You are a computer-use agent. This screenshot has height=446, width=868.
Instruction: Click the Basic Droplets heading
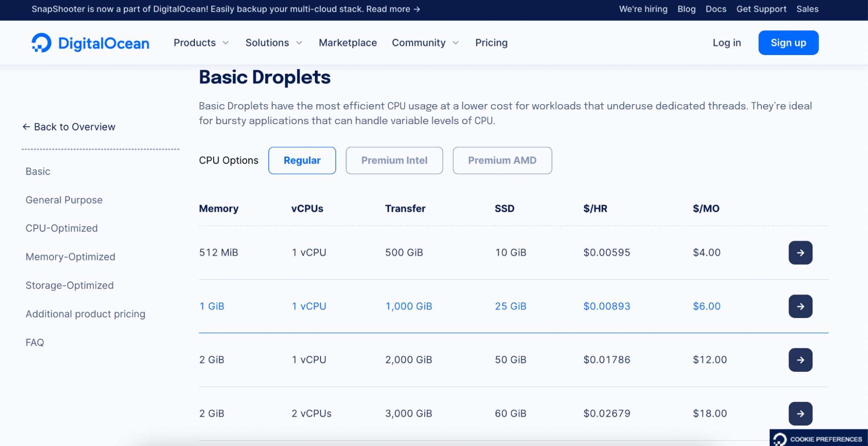tap(265, 77)
